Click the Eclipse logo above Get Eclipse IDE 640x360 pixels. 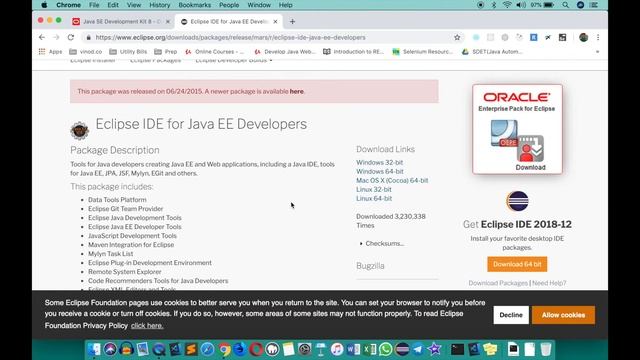pos(517,201)
